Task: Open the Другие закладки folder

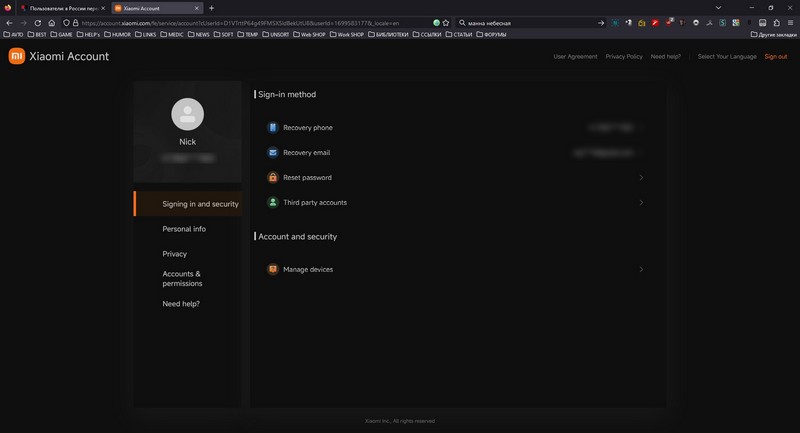Action: [x=773, y=35]
